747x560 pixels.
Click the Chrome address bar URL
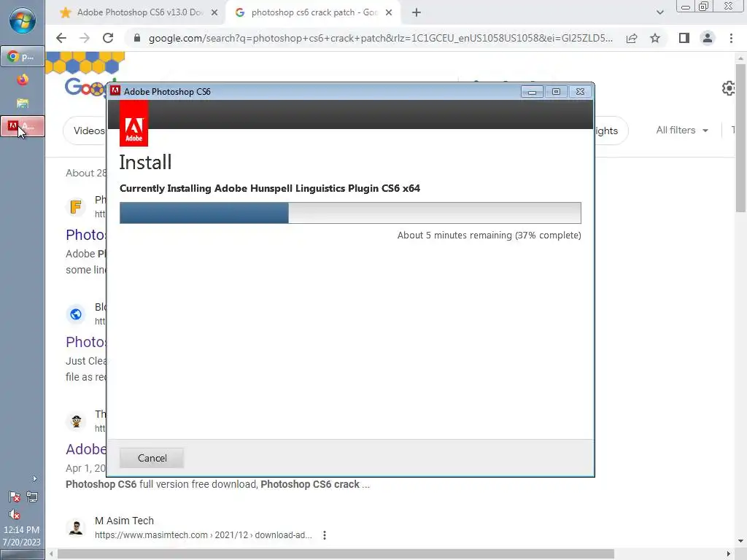380,38
